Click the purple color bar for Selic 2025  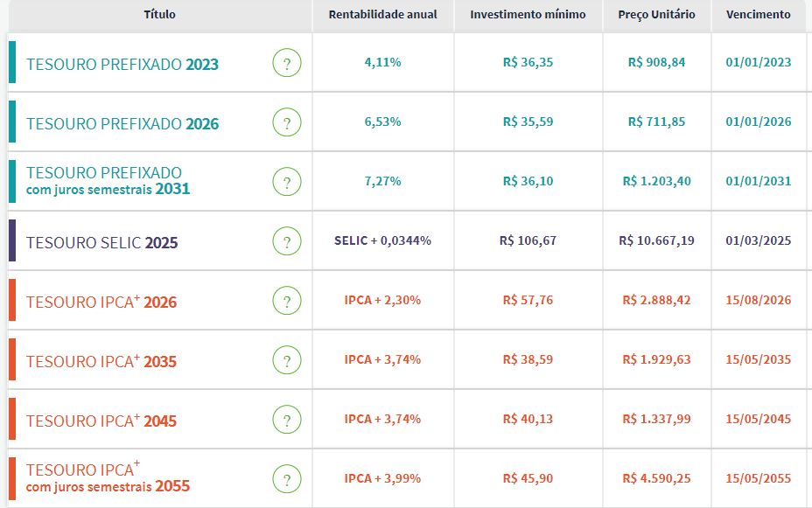[12, 240]
